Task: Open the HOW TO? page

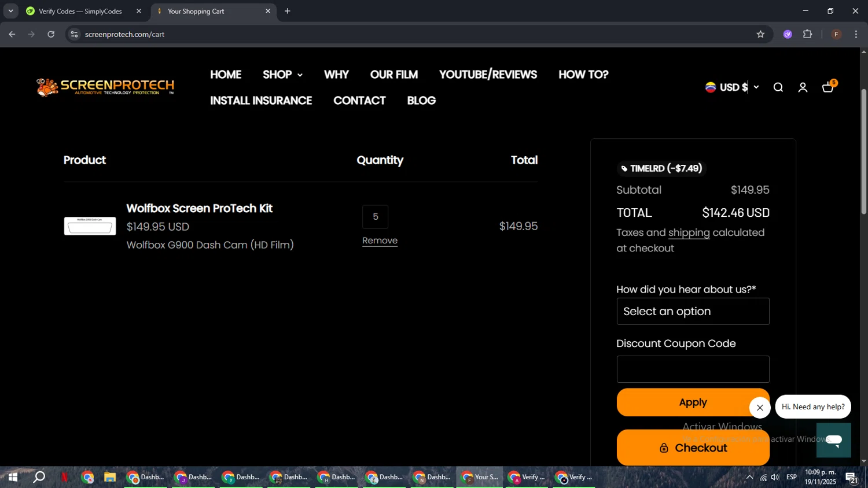Action: (x=583, y=75)
